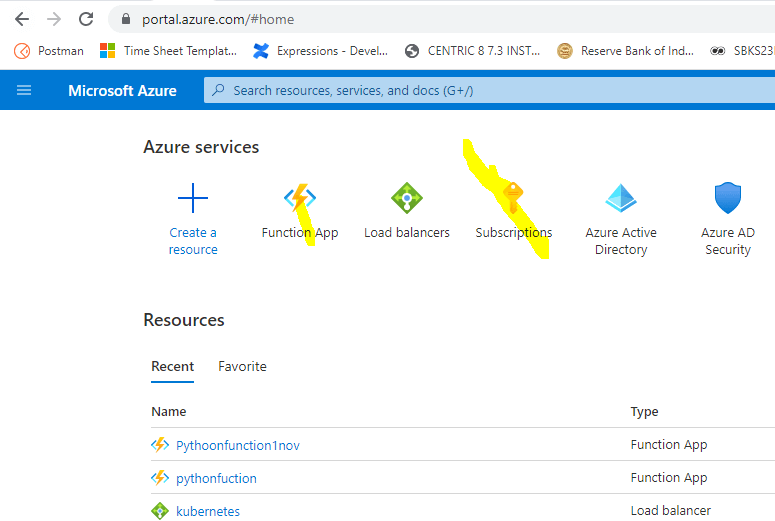775x521 pixels.
Task: Click the Name column header
Action: (169, 411)
